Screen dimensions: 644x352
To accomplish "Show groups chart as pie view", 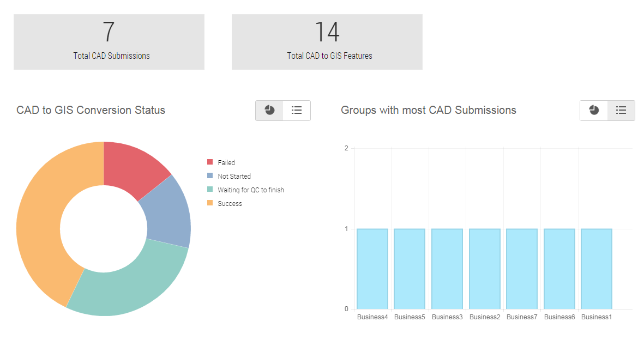I will point(594,111).
